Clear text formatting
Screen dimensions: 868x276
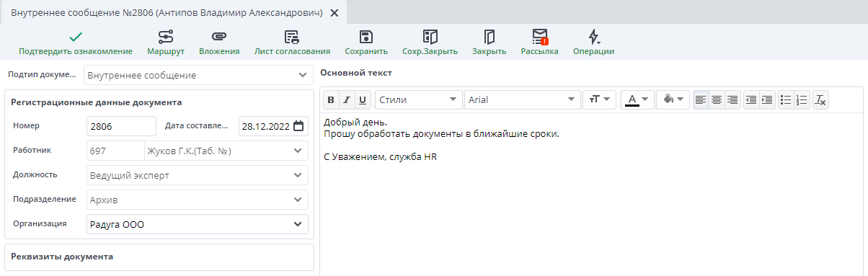tap(820, 100)
